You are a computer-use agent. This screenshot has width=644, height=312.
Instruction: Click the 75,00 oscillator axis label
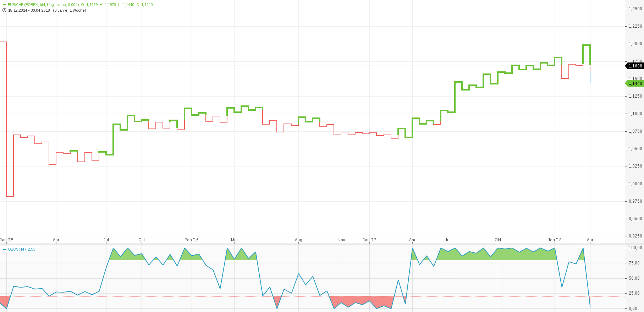click(x=634, y=263)
